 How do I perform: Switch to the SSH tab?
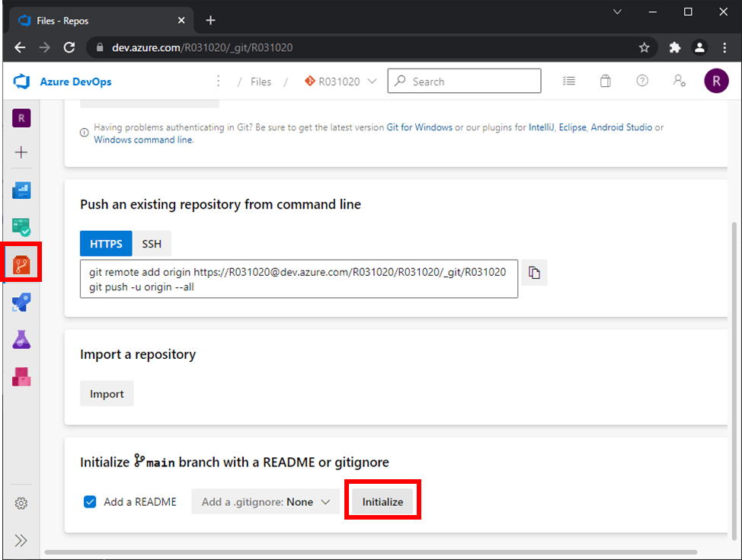152,244
